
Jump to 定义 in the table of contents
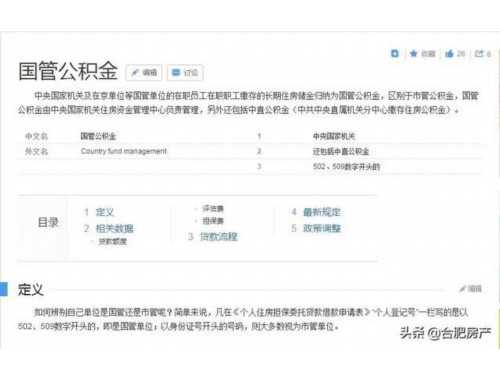click(x=105, y=212)
